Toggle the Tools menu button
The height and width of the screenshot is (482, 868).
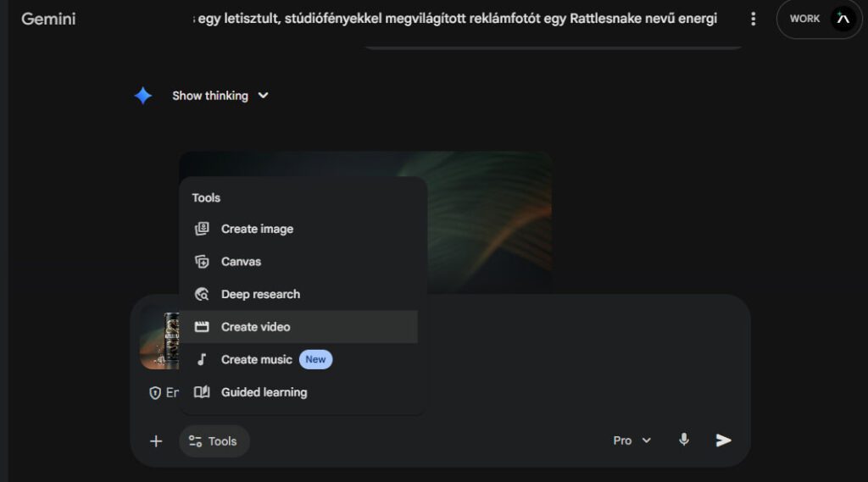click(214, 441)
